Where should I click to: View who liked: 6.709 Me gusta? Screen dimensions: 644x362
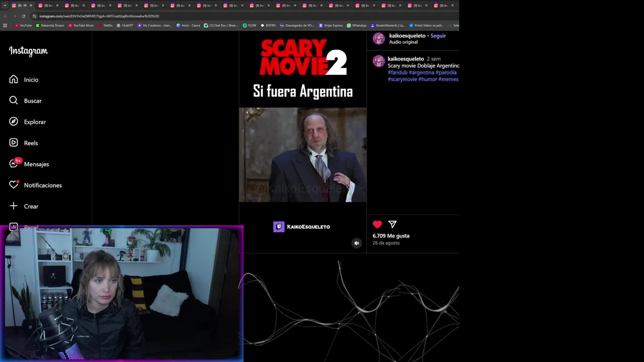[x=391, y=236]
